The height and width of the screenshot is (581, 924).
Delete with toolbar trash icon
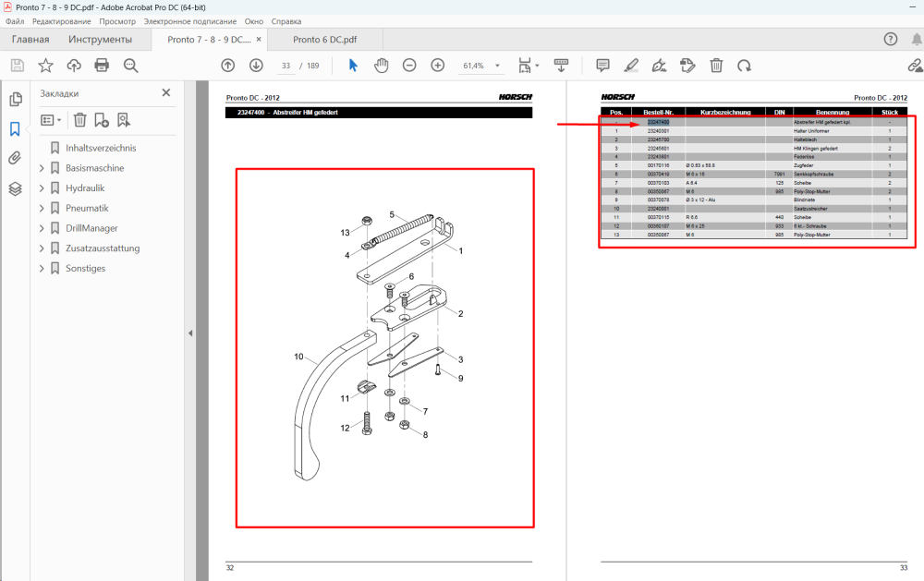(716, 66)
